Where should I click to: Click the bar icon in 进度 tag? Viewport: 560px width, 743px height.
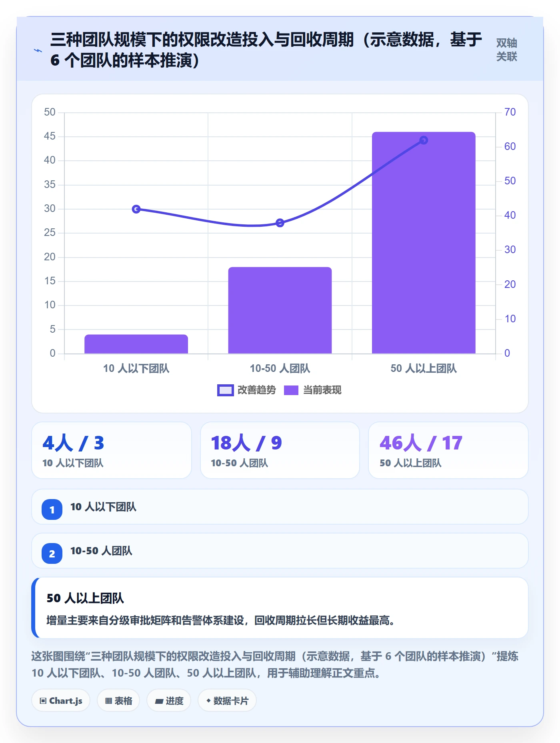click(x=159, y=701)
